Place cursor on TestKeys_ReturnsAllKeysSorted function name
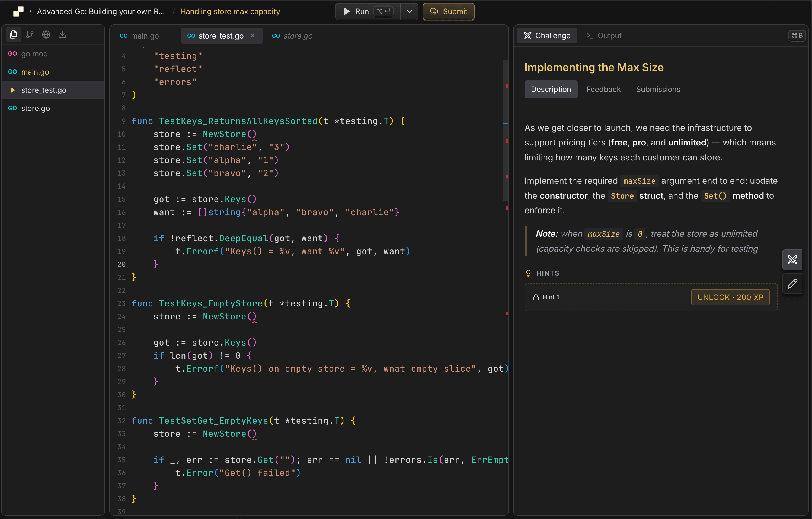812x519 pixels. click(238, 121)
